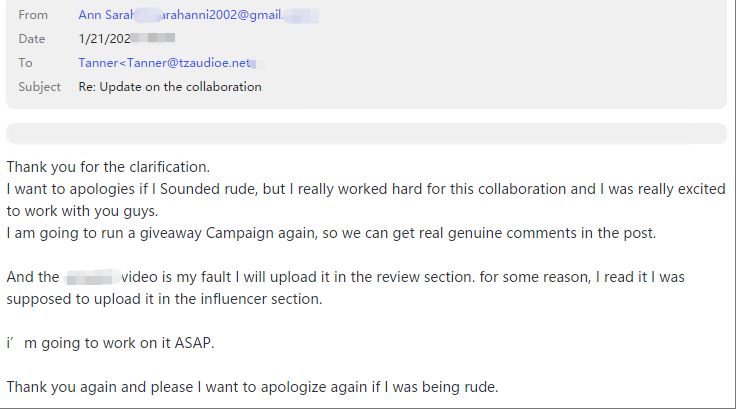This screenshot has width=736, height=409.
Task: Click the line Thank you for the clarification
Action: (108, 167)
